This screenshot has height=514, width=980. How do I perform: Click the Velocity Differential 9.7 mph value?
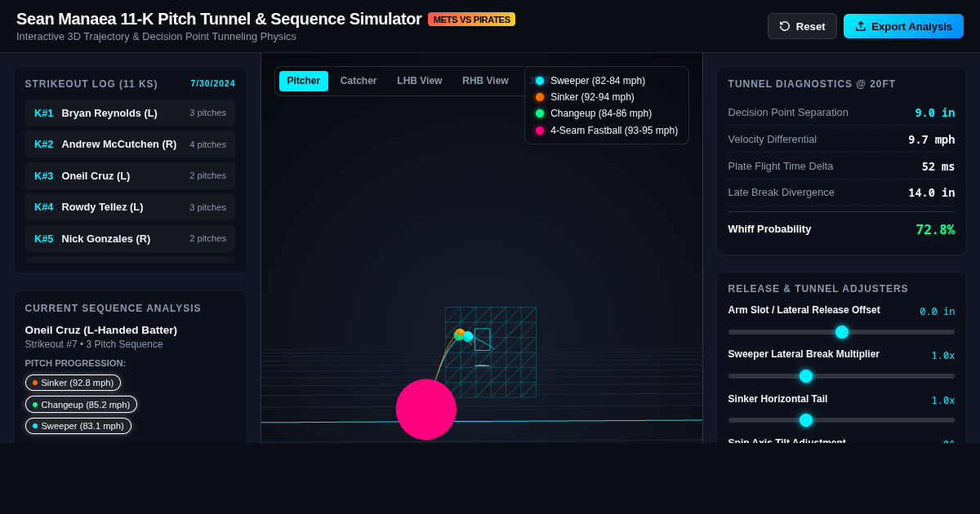pyautogui.click(x=932, y=140)
